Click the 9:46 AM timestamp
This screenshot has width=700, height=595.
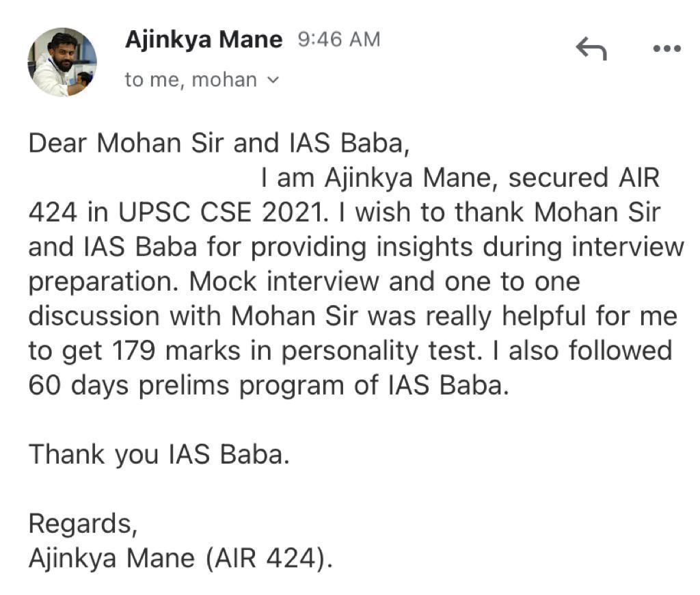click(339, 39)
